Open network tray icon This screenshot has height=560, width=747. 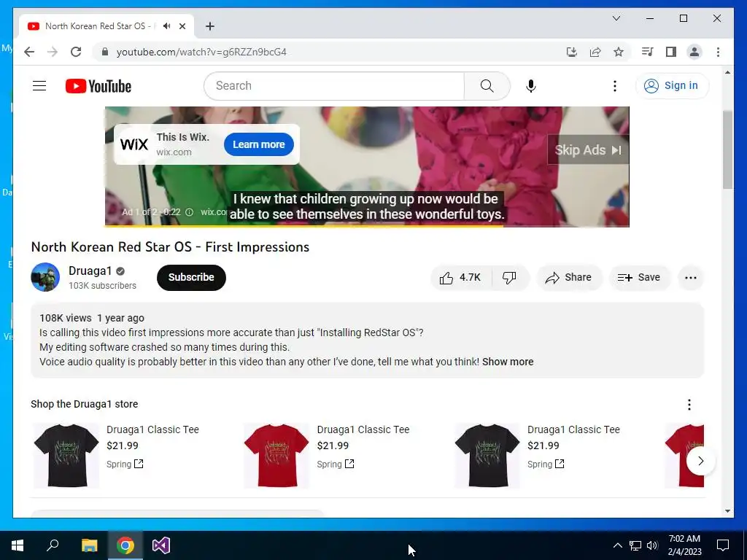[635, 545]
